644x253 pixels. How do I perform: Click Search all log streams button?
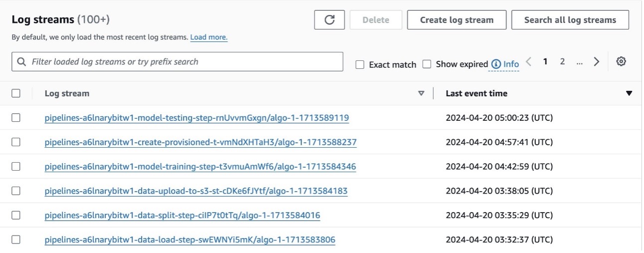click(x=570, y=20)
